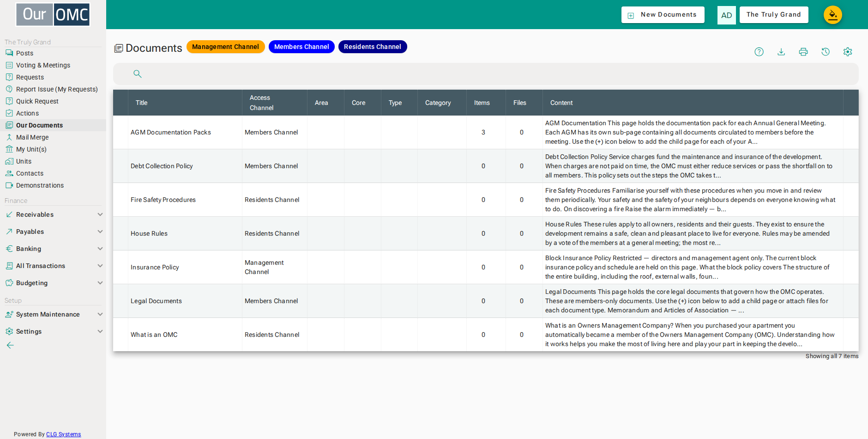Open Our Documents in sidebar
Viewport: 868px width, 439px height.
[x=53, y=125]
